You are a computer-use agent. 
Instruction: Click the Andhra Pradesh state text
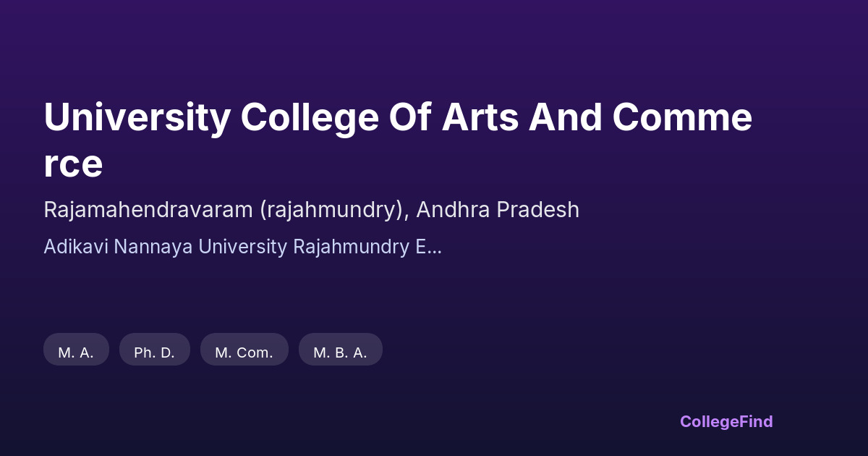click(x=497, y=210)
